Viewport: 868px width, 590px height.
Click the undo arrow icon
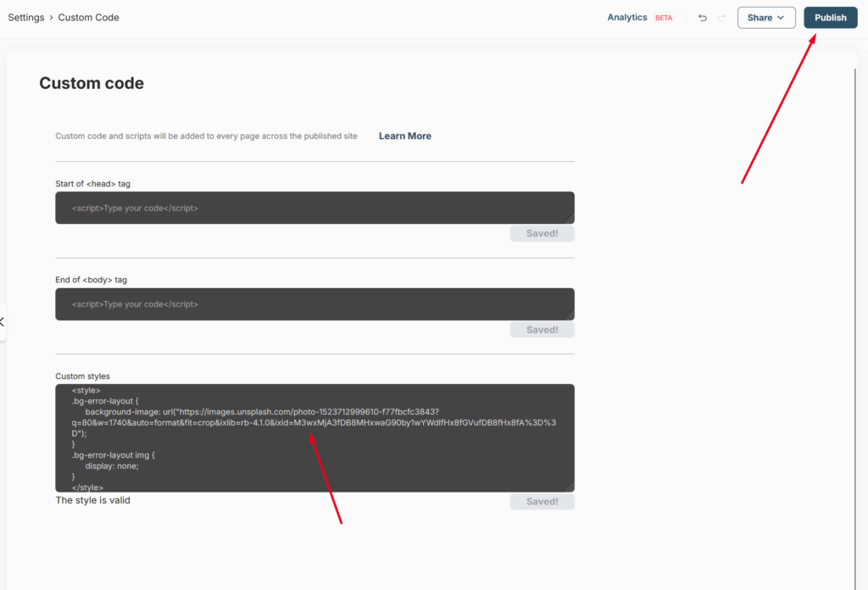[703, 18]
